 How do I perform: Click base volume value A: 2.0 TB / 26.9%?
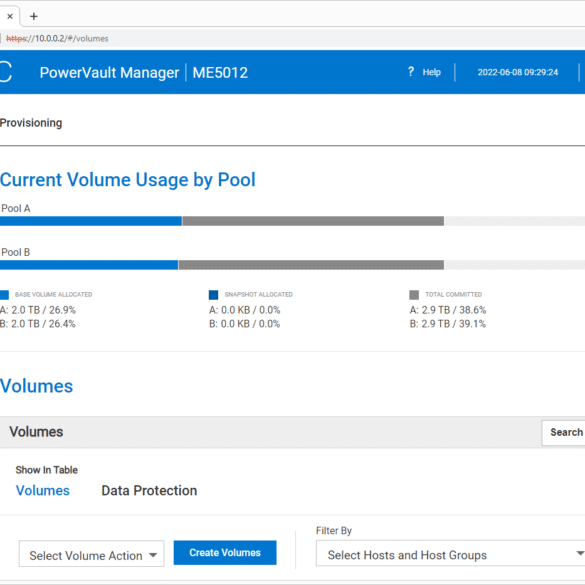pyautogui.click(x=38, y=310)
